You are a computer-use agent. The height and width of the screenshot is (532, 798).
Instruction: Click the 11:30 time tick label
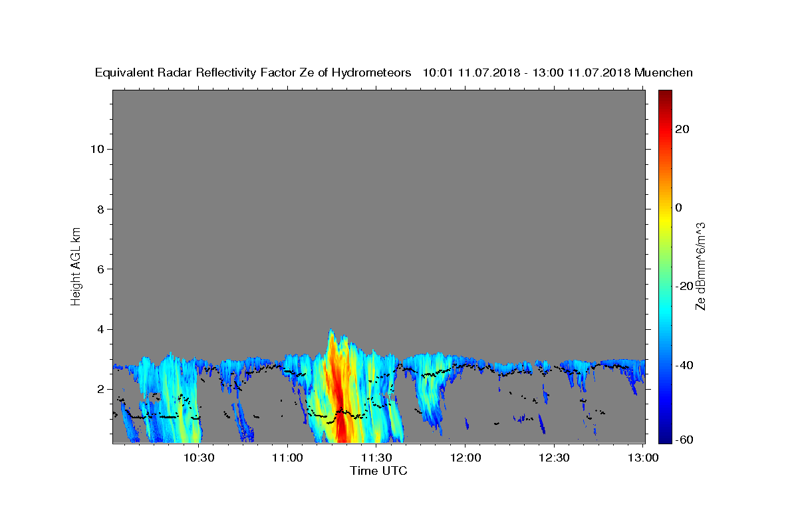pyautogui.click(x=376, y=458)
